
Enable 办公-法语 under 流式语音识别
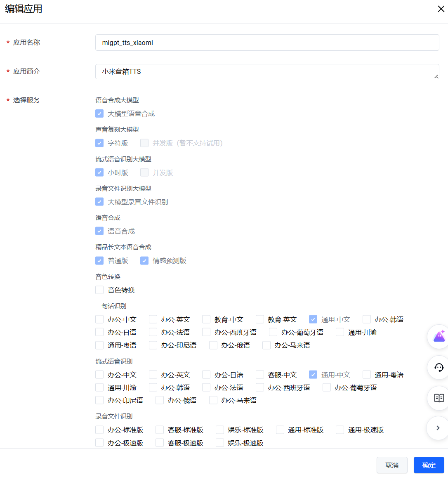tap(206, 387)
